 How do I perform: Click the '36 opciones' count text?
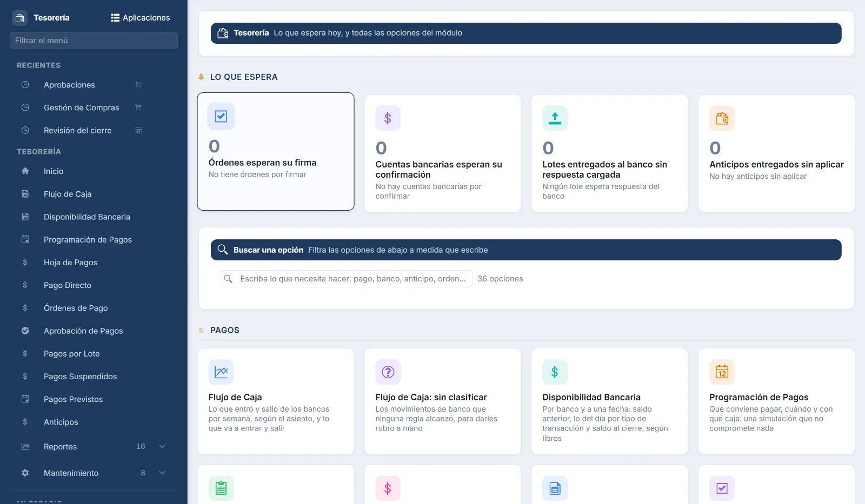[500, 279]
